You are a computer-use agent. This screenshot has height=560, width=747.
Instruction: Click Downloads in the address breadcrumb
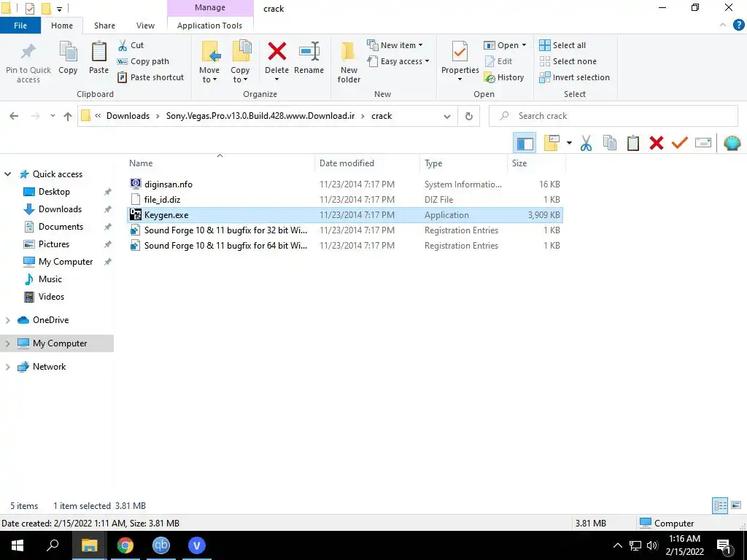click(128, 116)
